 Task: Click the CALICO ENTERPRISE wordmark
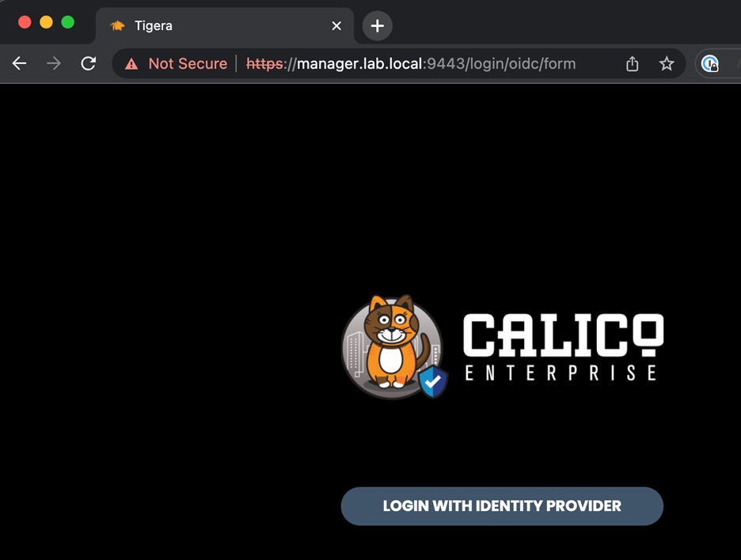(562, 346)
